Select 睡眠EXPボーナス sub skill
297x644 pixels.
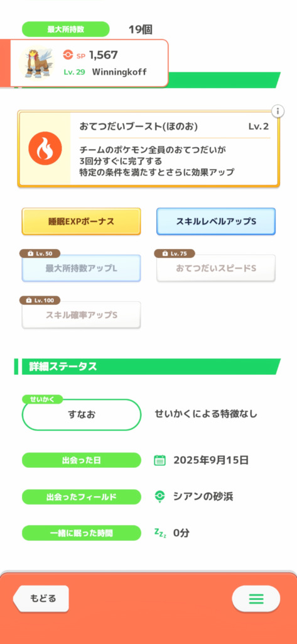pos(81,221)
